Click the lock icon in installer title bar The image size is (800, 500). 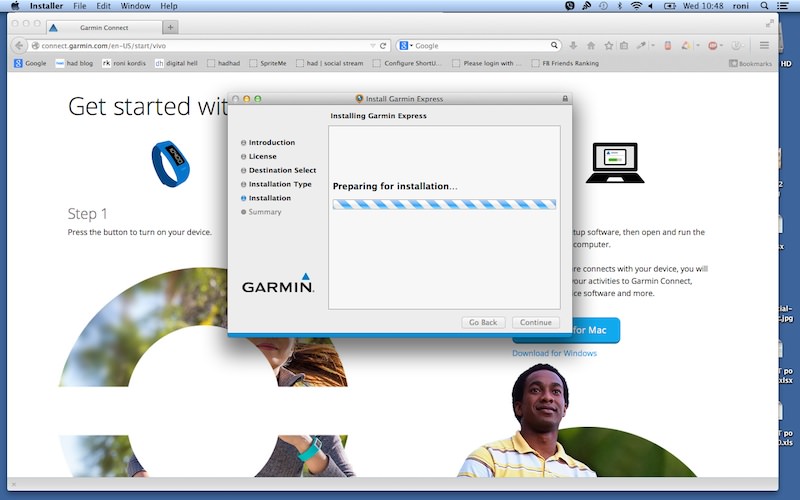565,99
